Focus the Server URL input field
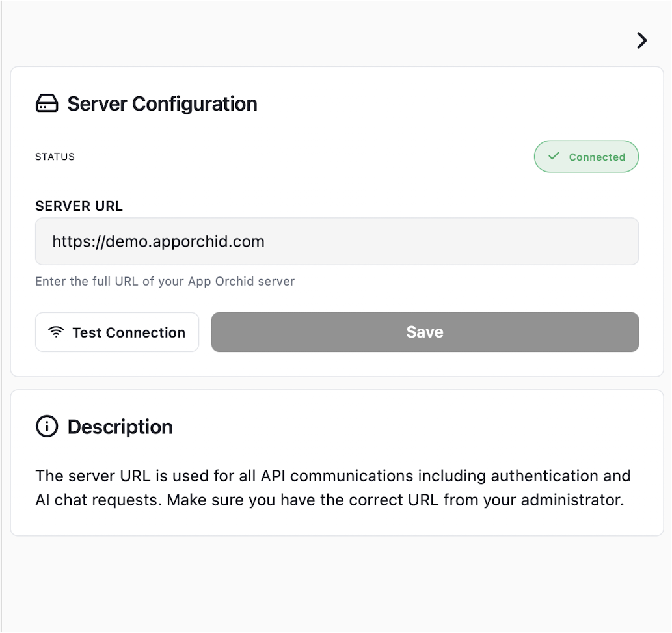Screen dimensions: 672x633 pos(337,242)
